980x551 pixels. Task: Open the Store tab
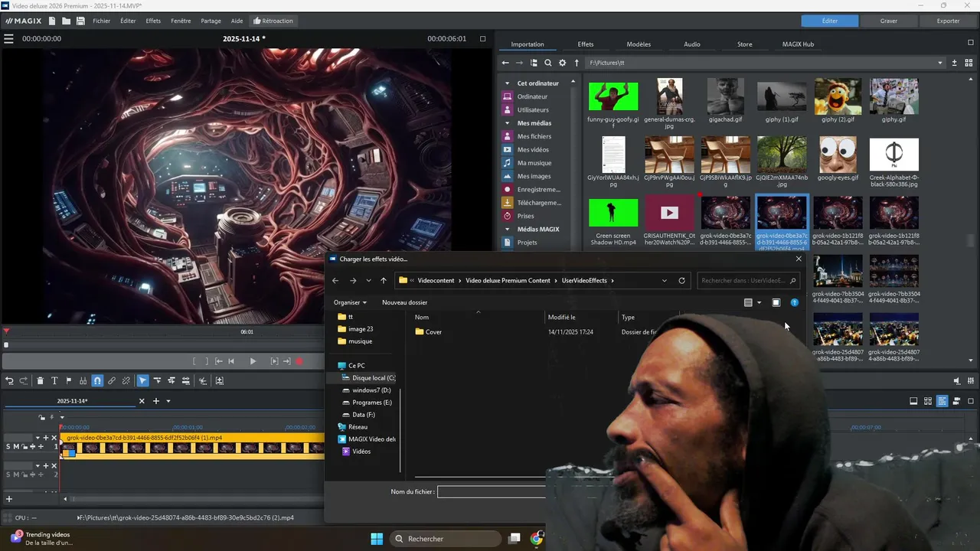[744, 44]
